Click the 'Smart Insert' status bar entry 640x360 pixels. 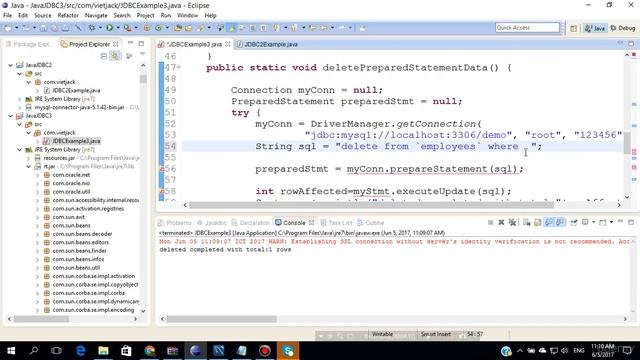(436, 334)
